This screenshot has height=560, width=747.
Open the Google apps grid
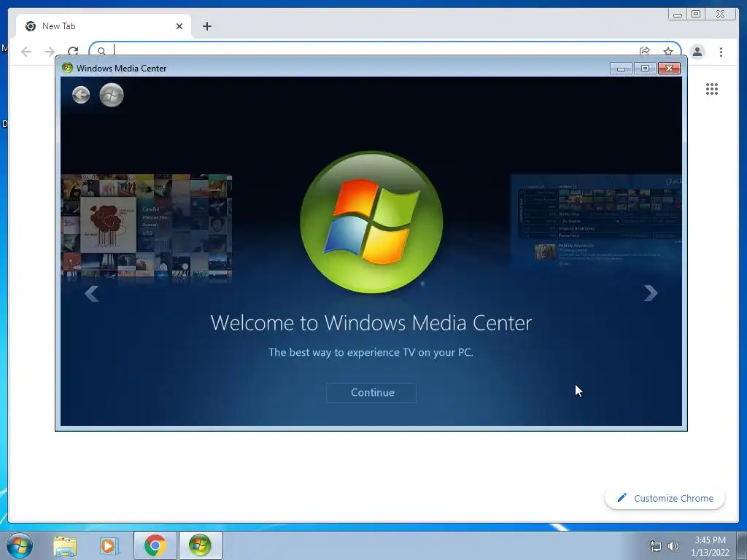pos(712,89)
